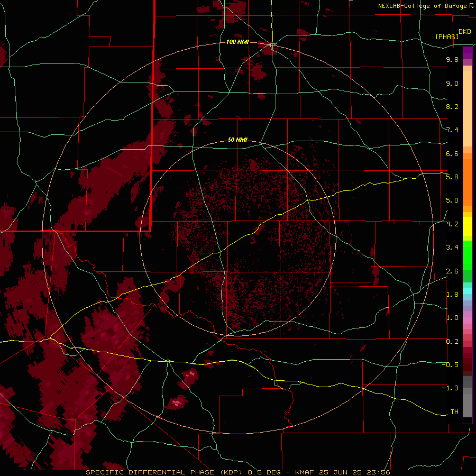Click the DKD unit label
This screenshot has width=476, height=476.
465,32
